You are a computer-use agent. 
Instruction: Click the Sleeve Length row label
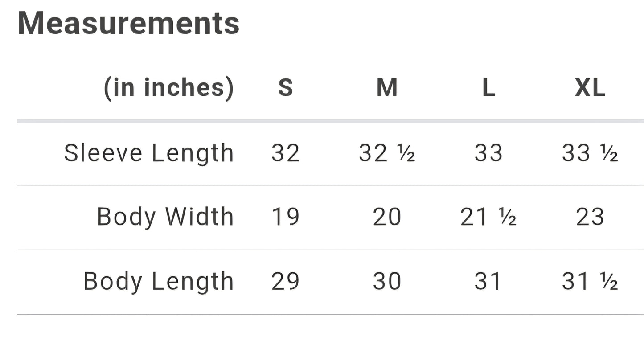(149, 153)
